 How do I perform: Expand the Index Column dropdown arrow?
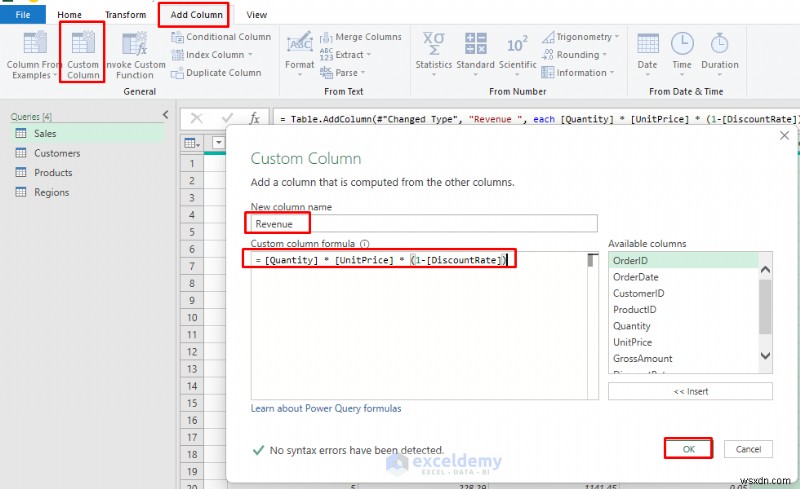pyautogui.click(x=251, y=55)
